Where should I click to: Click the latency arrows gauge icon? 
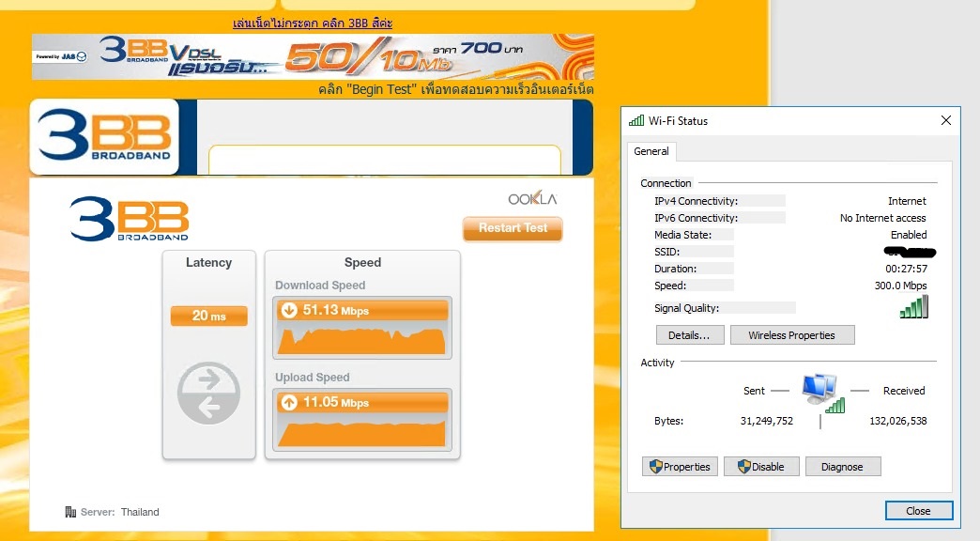pyautogui.click(x=208, y=394)
